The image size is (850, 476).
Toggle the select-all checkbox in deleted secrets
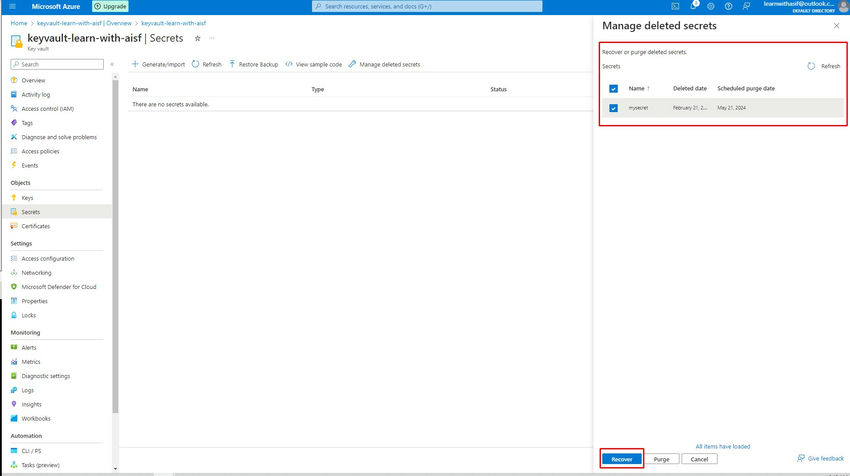tap(613, 88)
